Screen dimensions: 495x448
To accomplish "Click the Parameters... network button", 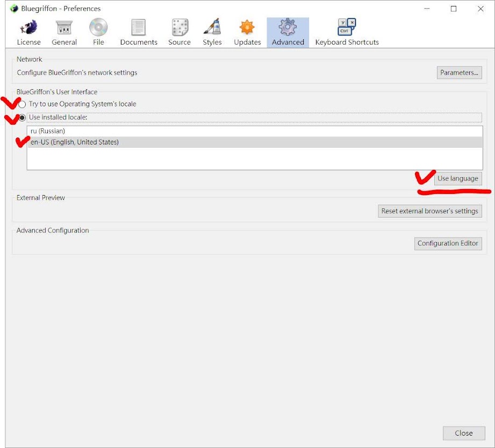I will click(x=459, y=73).
